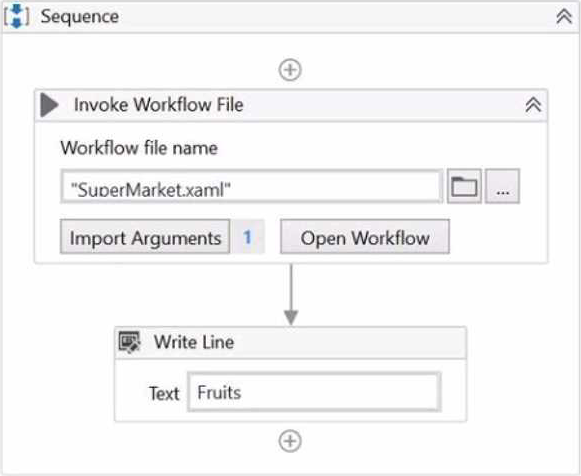Click the Write Line activity icon
Screen dimensions: 581x476
tap(129, 342)
